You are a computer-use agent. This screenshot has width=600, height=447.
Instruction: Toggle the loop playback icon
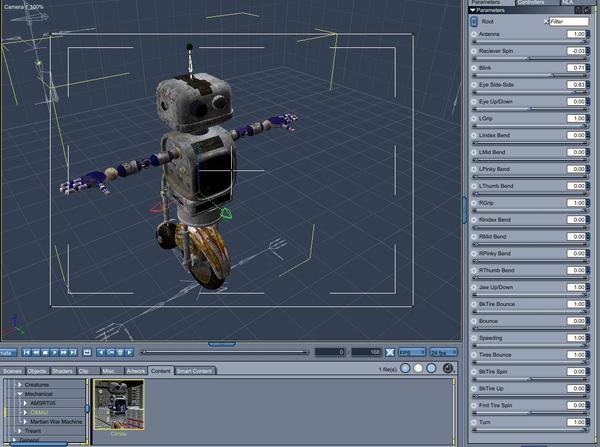pos(87,352)
